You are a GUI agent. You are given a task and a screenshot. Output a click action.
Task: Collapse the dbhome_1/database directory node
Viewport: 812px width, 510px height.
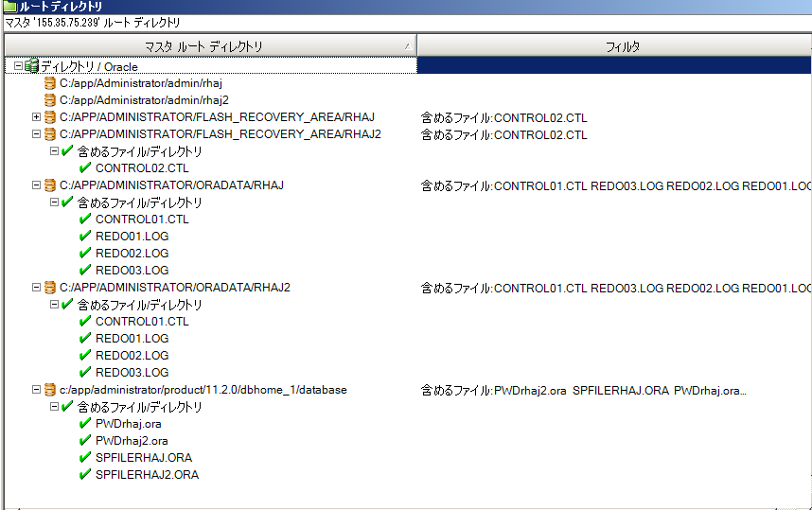click(36, 390)
